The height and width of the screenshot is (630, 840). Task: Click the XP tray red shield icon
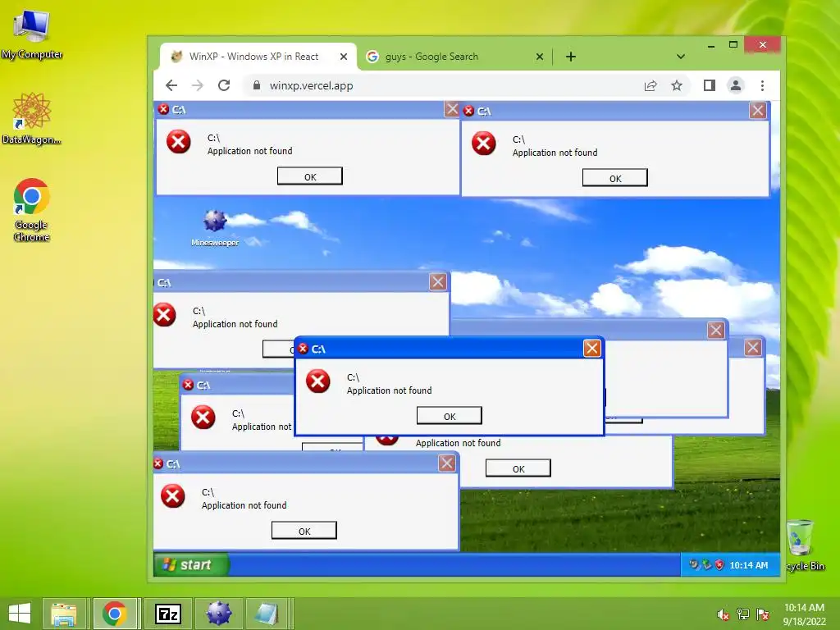pos(719,564)
